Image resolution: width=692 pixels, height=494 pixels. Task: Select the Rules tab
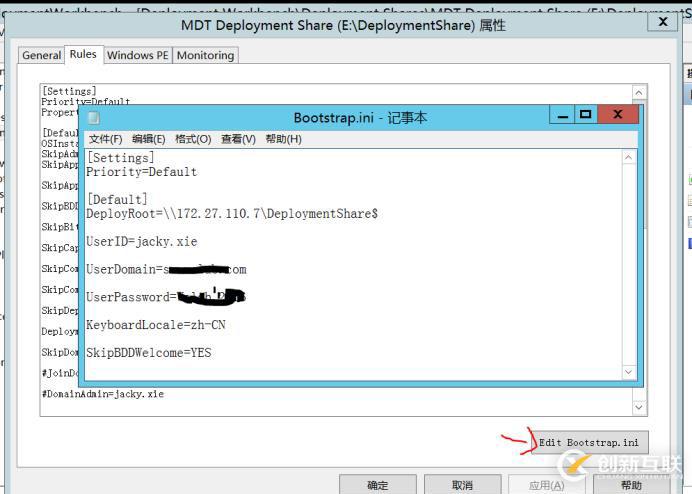pos(83,54)
